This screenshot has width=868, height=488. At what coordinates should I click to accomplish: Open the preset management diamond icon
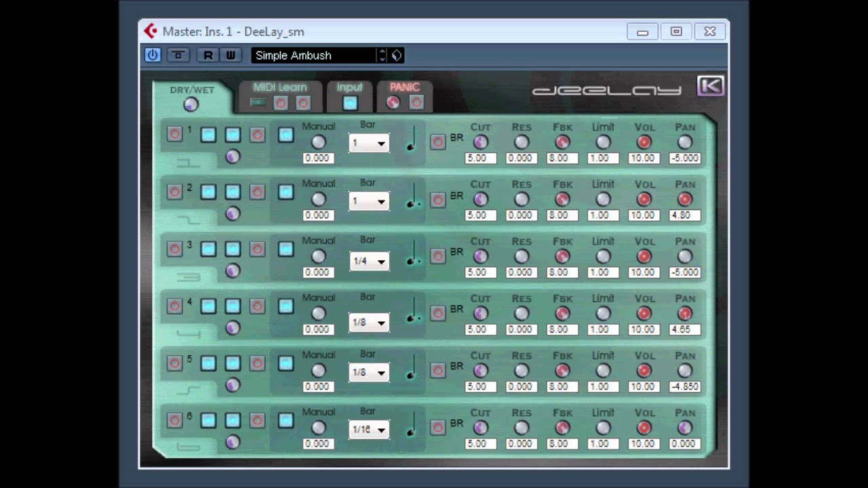397,56
